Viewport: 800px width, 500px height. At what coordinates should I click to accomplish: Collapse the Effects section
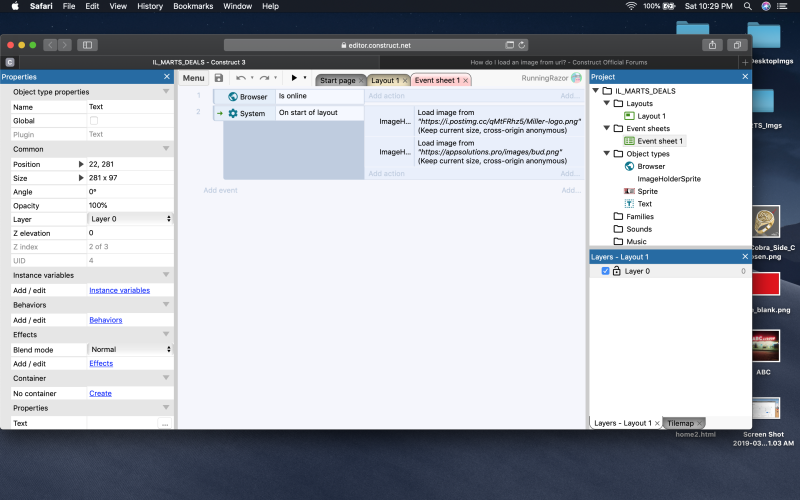[166, 334]
